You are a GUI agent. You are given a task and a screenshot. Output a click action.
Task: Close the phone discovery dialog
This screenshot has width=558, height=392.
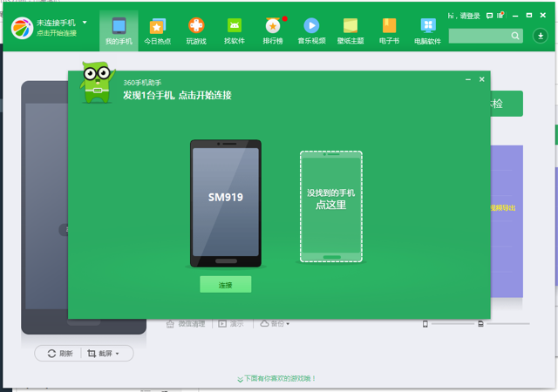coord(482,79)
